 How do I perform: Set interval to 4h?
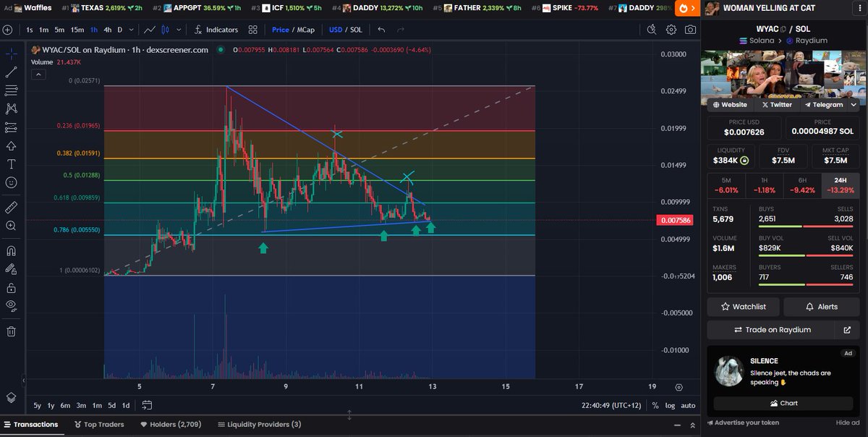tap(107, 30)
